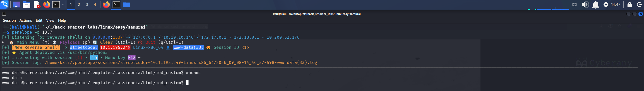Open the file manager launcher in panel
644x91 pixels.
[26, 5]
